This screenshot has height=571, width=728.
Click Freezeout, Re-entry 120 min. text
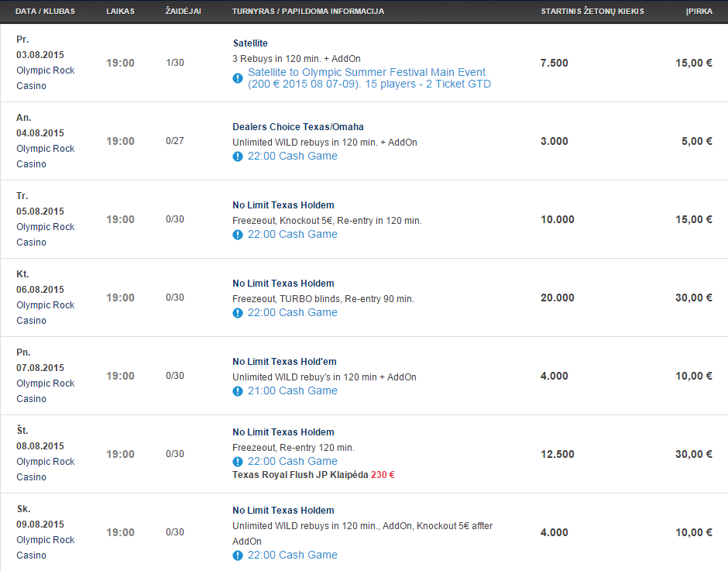(294, 448)
